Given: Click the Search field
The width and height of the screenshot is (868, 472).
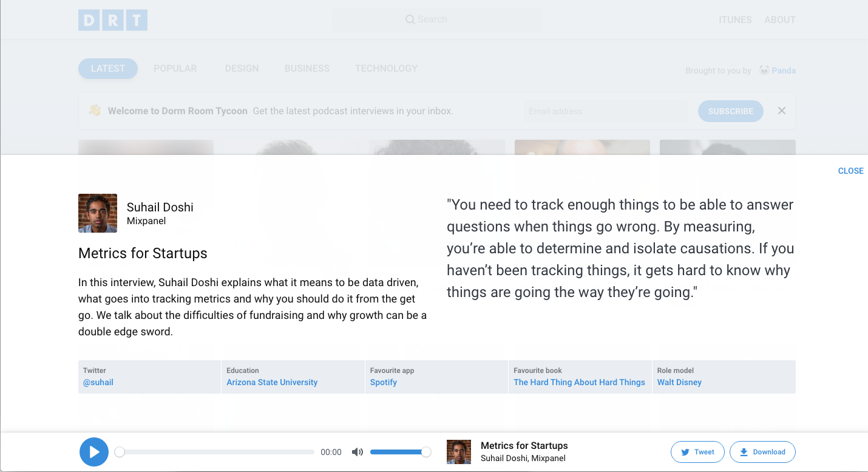Looking at the screenshot, I should [437, 19].
